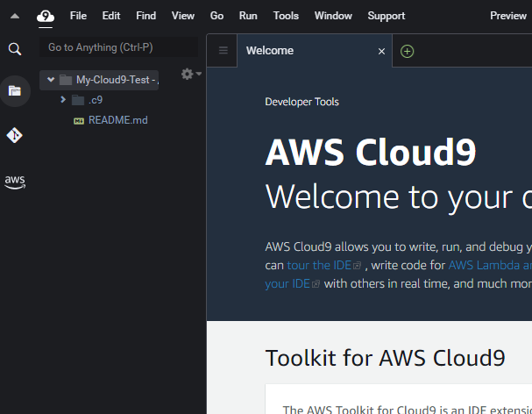532x414 pixels.
Task: Click the tab list hamburger icon
Action: tap(223, 51)
